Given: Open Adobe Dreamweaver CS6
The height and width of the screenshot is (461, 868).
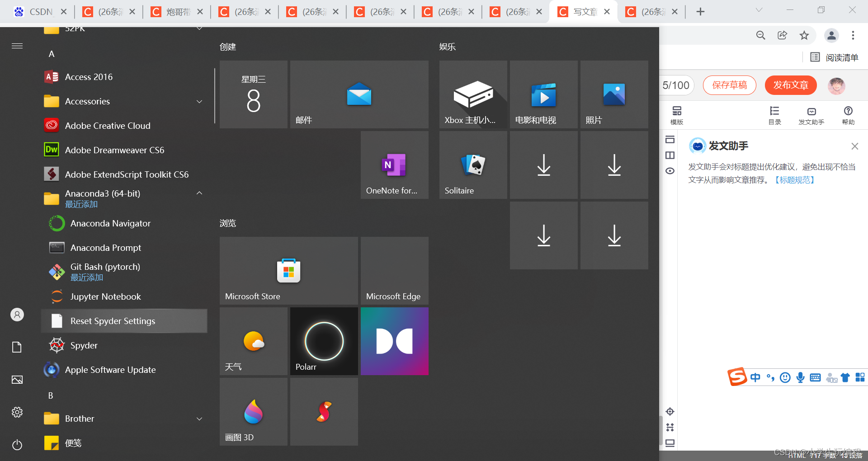Looking at the screenshot, I should 124,150.
